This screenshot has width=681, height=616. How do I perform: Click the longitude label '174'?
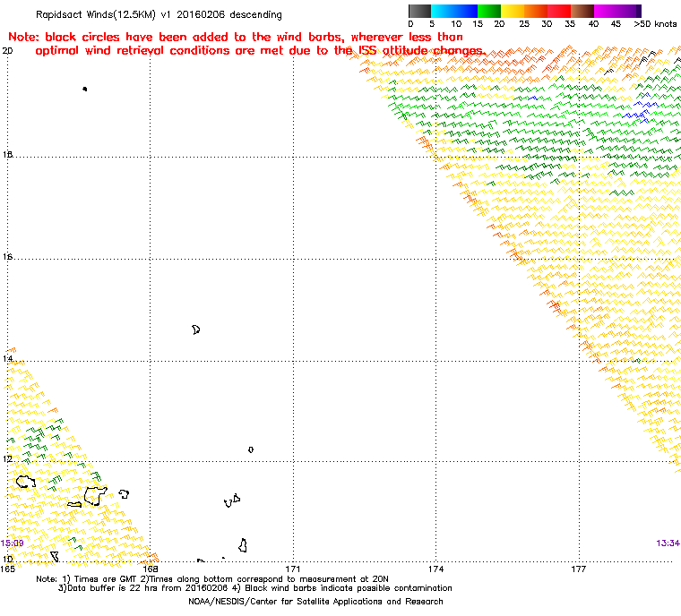pyautogui.click(x=436, y=569)
